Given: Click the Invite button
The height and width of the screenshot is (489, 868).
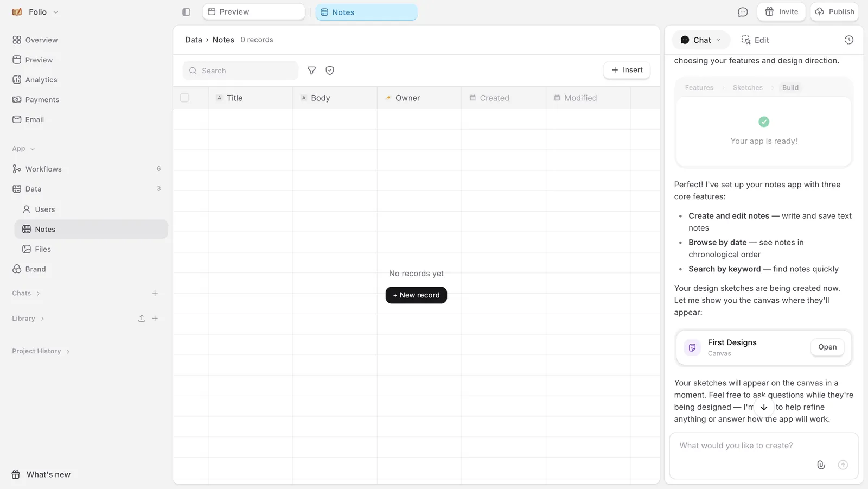Looking at the screenshot, I should coord(781,12).
